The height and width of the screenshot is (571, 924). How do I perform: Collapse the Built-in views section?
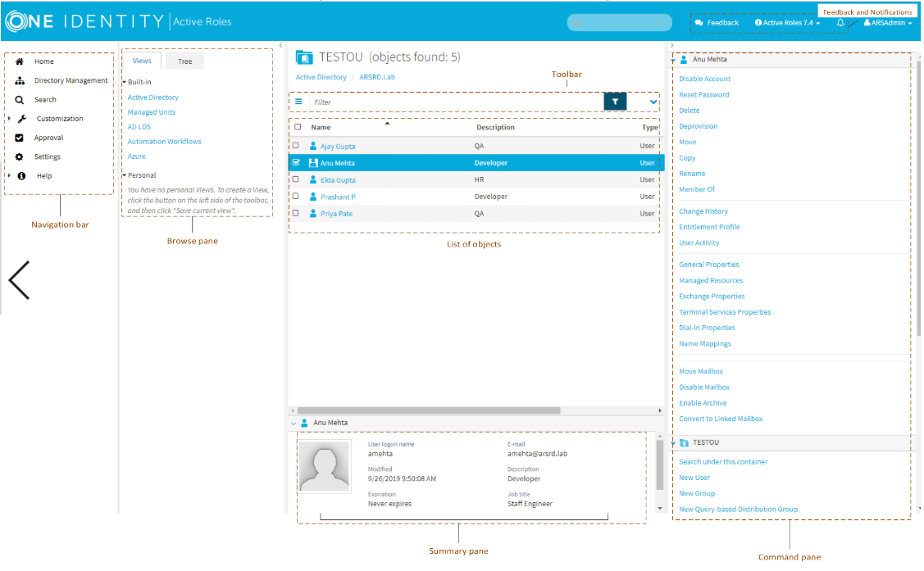125,82
